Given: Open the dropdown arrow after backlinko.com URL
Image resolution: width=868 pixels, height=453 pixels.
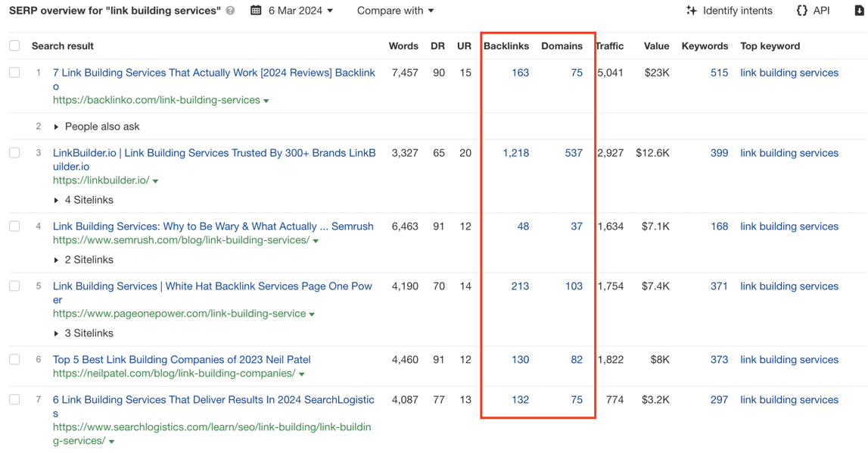Looking at the screenshot, I should [x=266, y=101].
